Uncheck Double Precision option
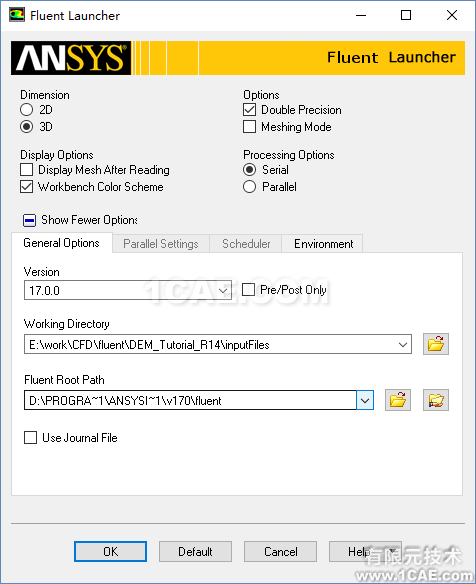 [249, 110]
